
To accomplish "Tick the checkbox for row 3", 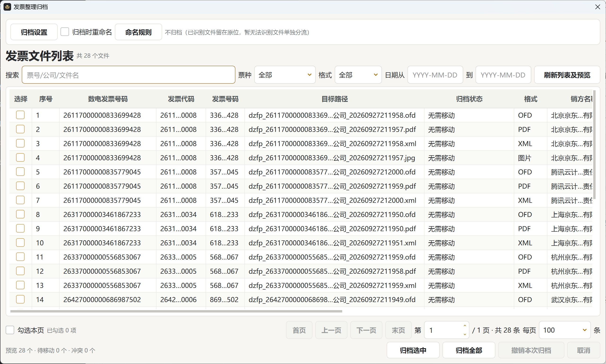I will point(20,143).
